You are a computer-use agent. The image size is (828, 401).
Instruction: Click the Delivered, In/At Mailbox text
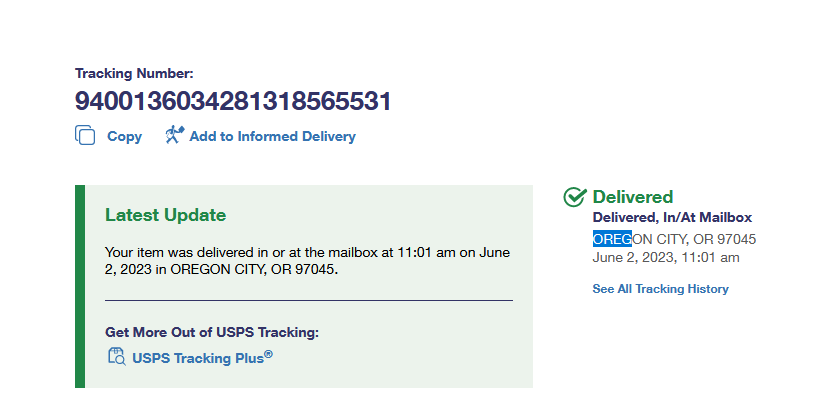pyautogui.click(x=672, y=217)
